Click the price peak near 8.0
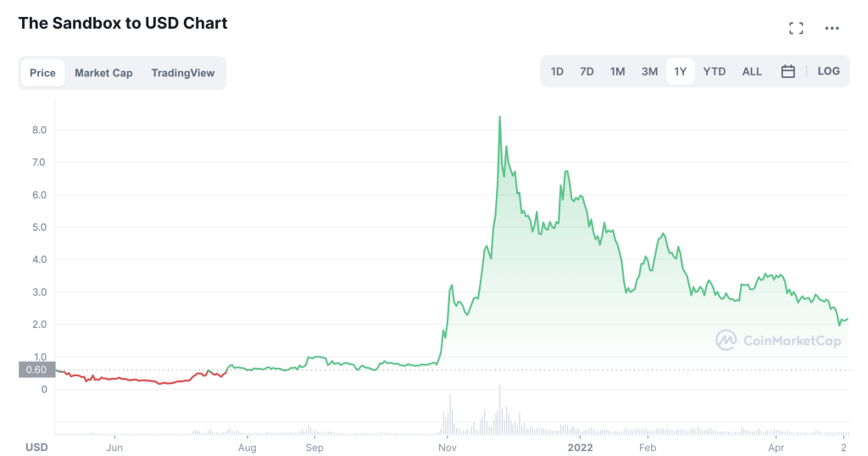The height and width of the screenshot is (456, 868). [499, 117]
